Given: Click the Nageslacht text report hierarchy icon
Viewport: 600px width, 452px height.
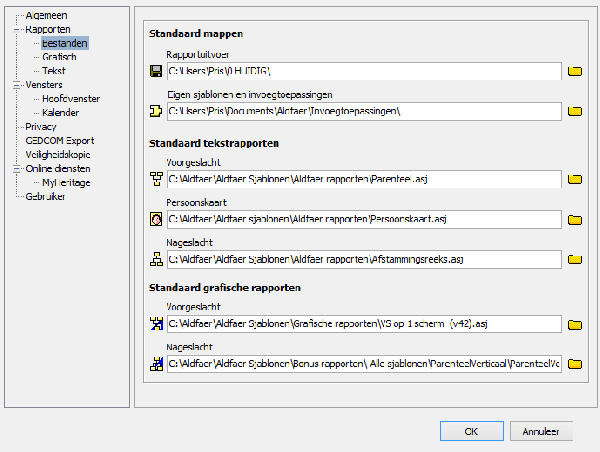Looking at the screenshot, I should [x=155, y=259].
